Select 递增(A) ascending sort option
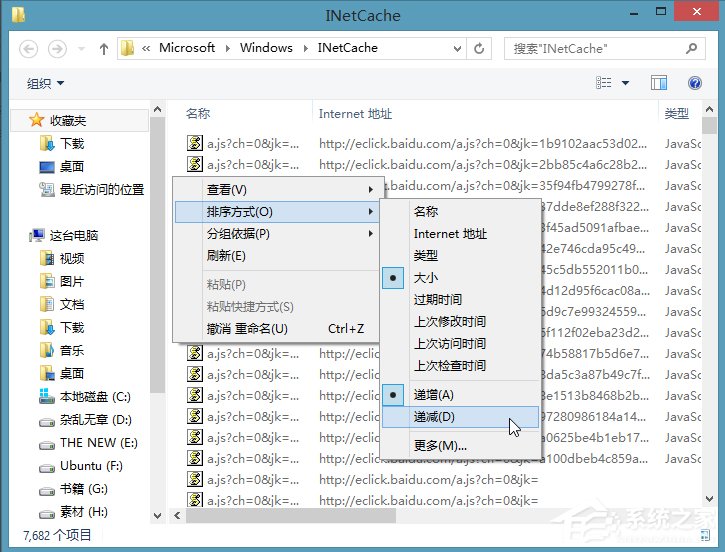The width and height of the screenshot is (725, 552). [434, 395]
